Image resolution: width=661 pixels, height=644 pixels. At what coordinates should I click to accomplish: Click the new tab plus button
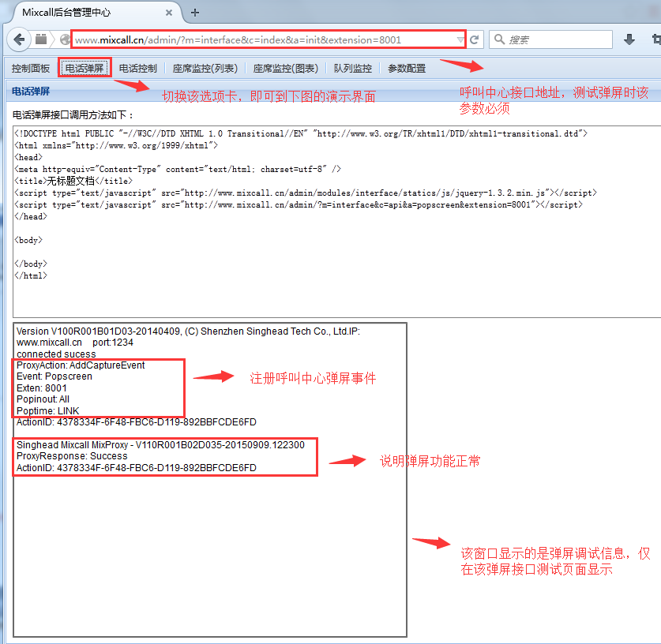point(195,12)
